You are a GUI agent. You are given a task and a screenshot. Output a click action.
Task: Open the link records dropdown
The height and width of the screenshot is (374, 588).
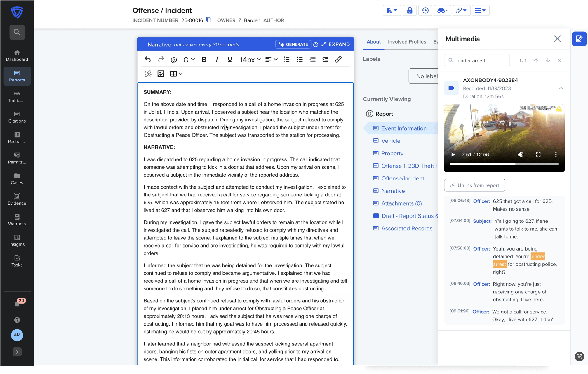[x=461, y=11]
